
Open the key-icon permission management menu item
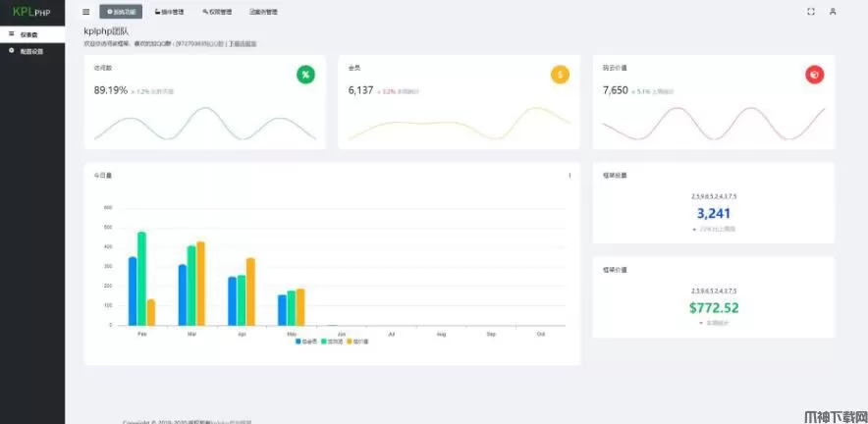point(217,12)
